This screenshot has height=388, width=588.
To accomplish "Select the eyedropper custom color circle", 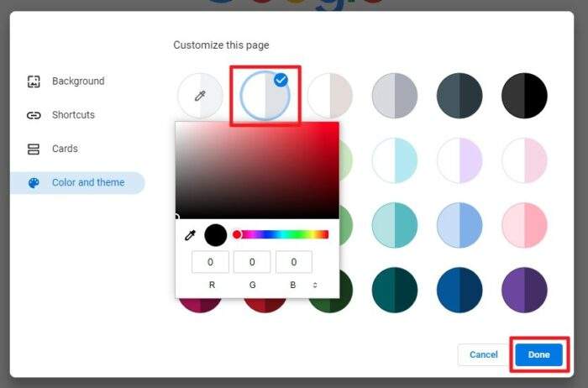I will click(200, 96).
